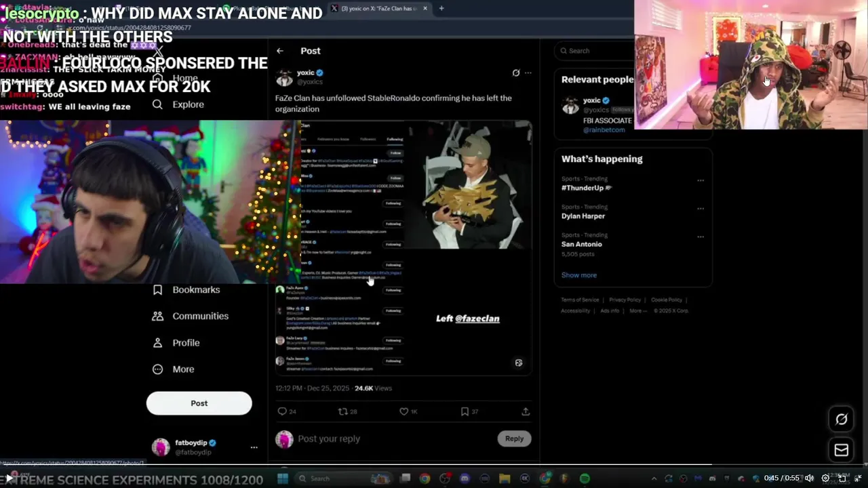Open options for #ThunderUp trend
The width and height of the screenshot is (868, 488).
(x=701, y=180)
